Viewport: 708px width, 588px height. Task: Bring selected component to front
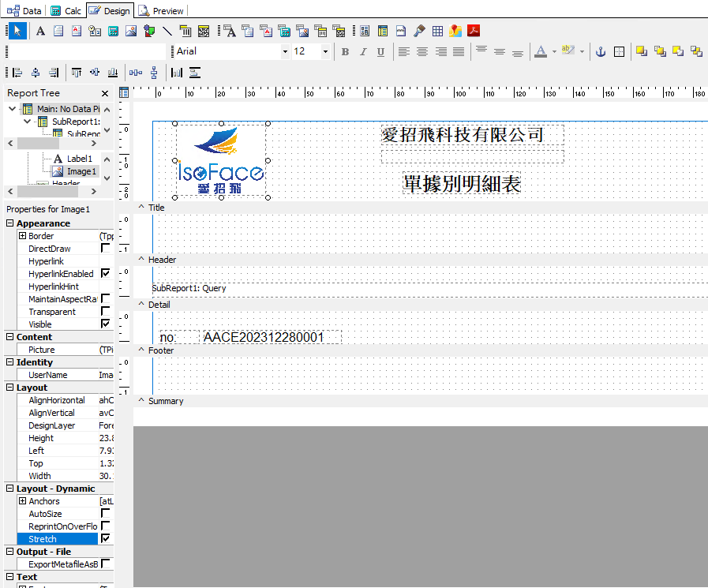(x=641, y=51)
